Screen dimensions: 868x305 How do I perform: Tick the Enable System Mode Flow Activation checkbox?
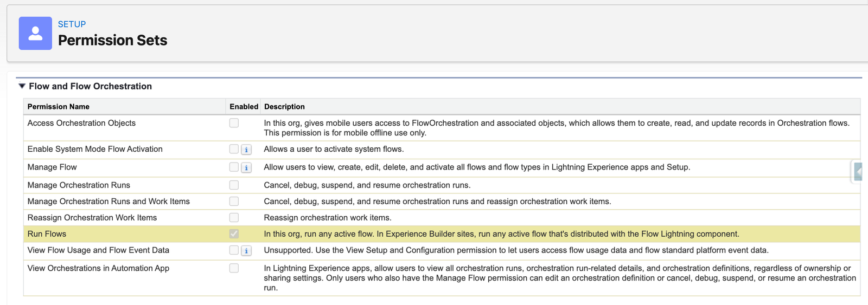pos(234,149)
